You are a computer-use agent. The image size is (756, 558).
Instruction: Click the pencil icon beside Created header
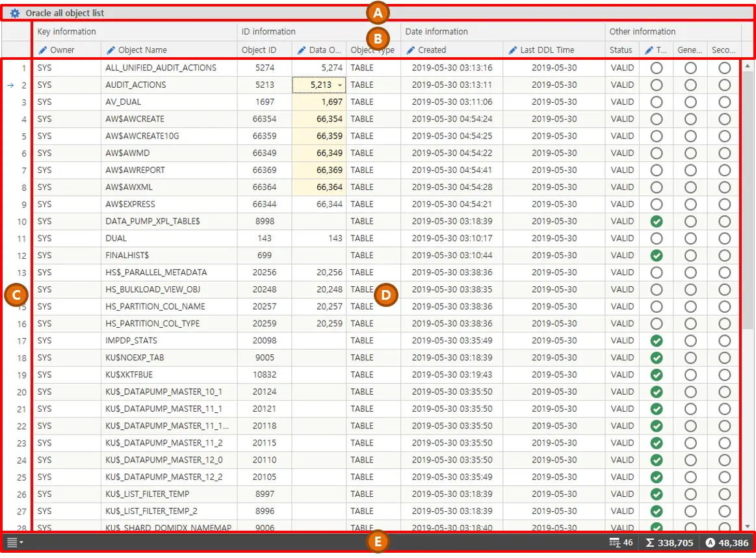tap(411, 50)
